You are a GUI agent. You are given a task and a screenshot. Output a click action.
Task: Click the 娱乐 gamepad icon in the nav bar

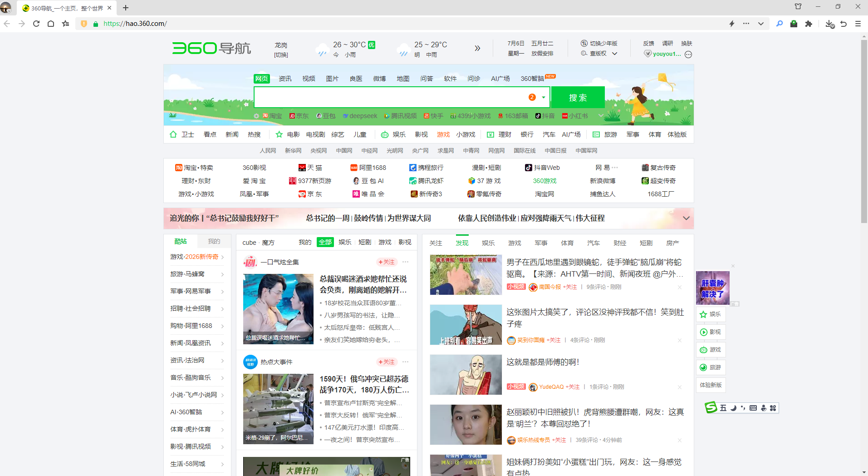coord(385,134)
